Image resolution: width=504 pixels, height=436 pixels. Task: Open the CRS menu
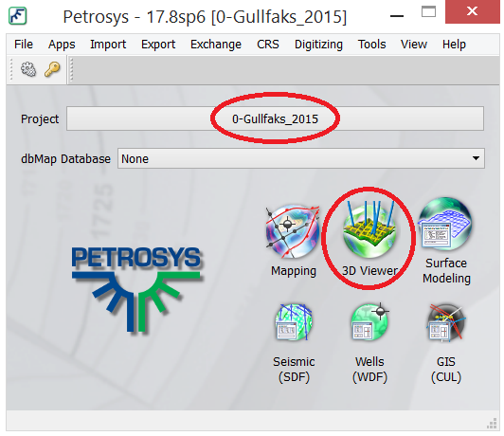coord(268,44)
